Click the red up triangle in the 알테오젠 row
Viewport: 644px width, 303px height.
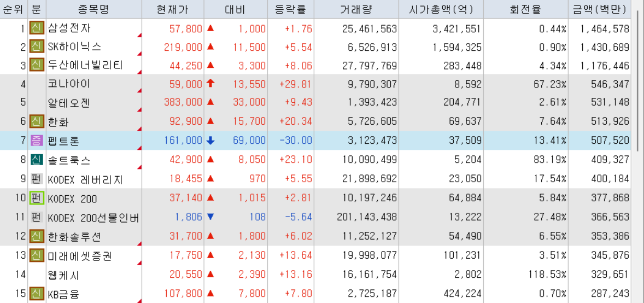(x=210, y=102)
